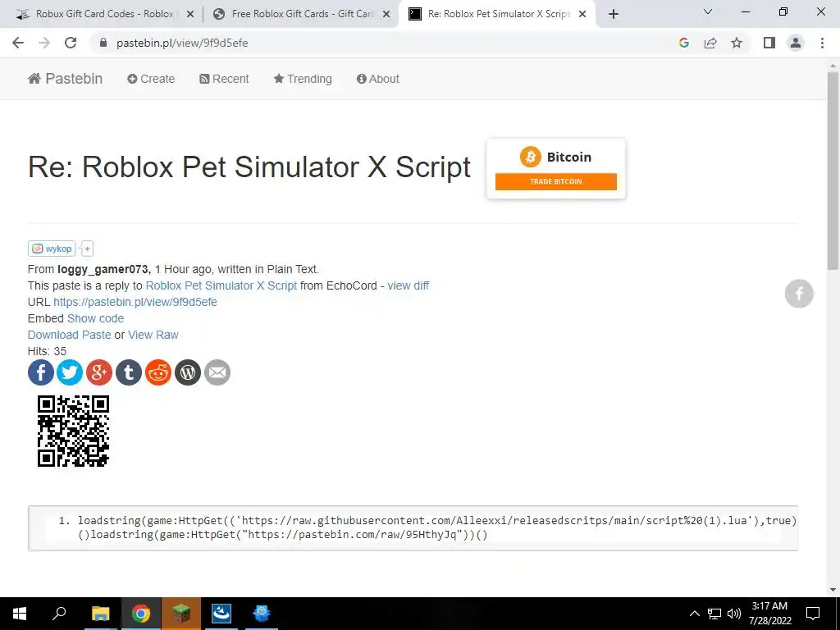Screen dimensions: 840x630
Task: Open the original Roblox Pet Simulator X Script paste link
Action: [x=221, y=285]
